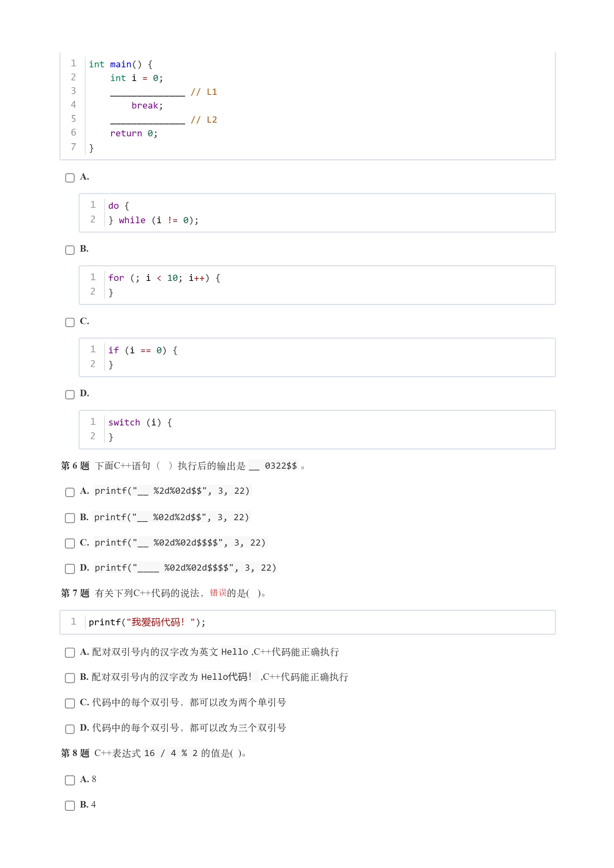Click the switch (i) code block
The height and width of the screenshot is (868, 614).
[317, 430]
